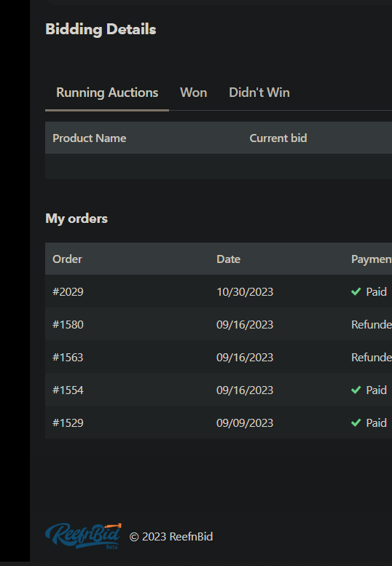
Task: Switch to the Running Auctions tab
Action: coord(107,93)
